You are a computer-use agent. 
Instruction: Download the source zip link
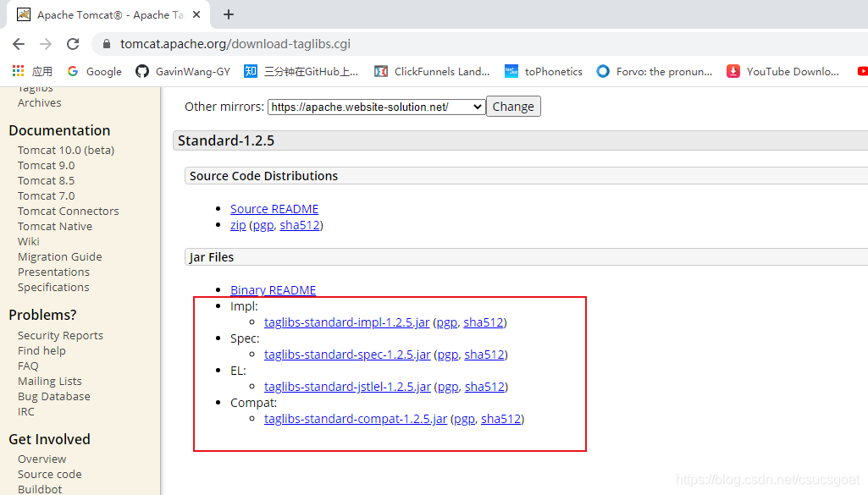(x=238, y=225)
